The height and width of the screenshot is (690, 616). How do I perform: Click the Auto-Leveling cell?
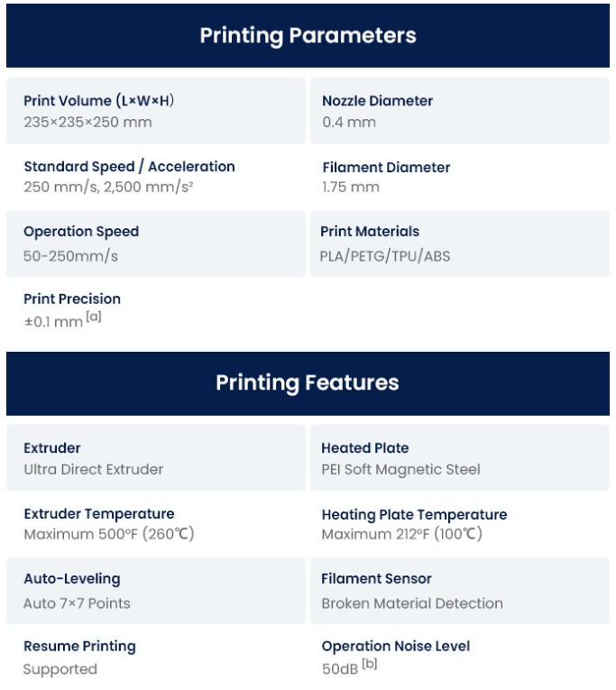point(156,591)
